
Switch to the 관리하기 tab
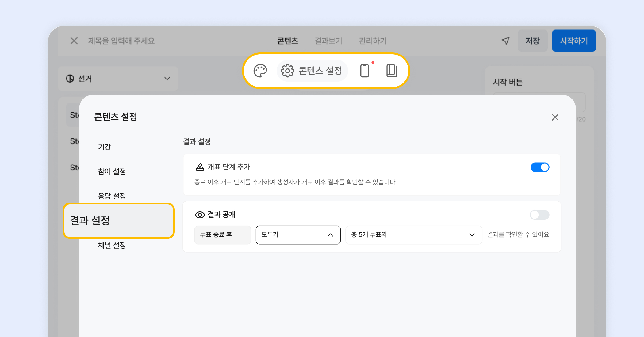[x=373, y=41]
